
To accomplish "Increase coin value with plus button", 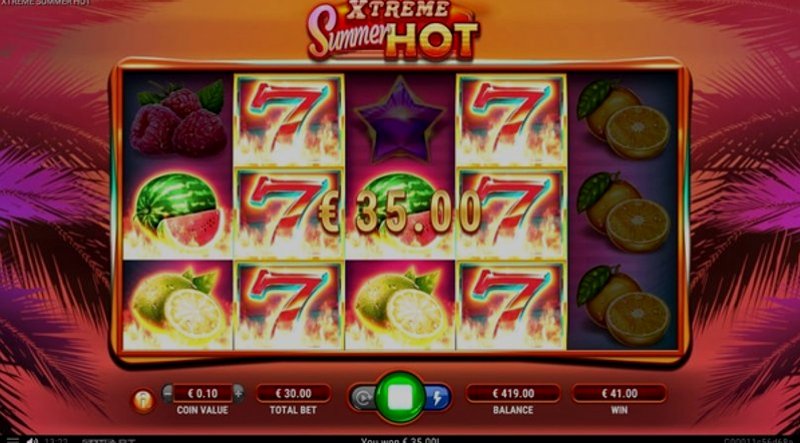I will click(238, 393).
